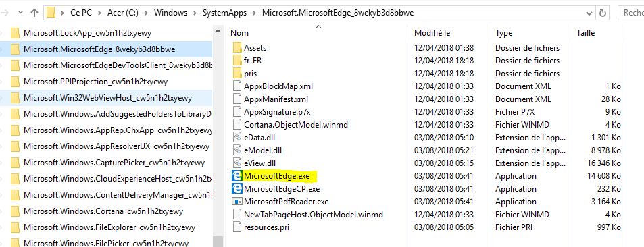Screen dimensions: 644x247
Task: Select the MicrosoftEdgeCP.exe Edge icon
Action: (x=237, y=189)
